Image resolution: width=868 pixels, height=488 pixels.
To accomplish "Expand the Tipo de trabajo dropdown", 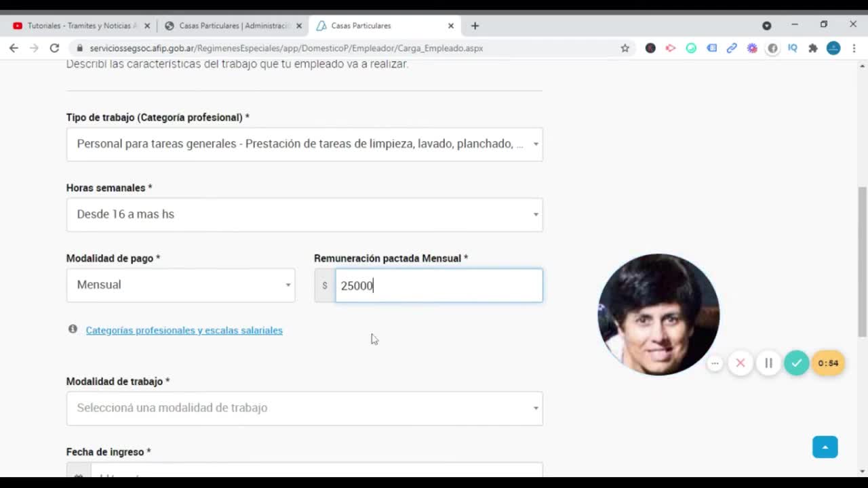I will click(304, 144).
